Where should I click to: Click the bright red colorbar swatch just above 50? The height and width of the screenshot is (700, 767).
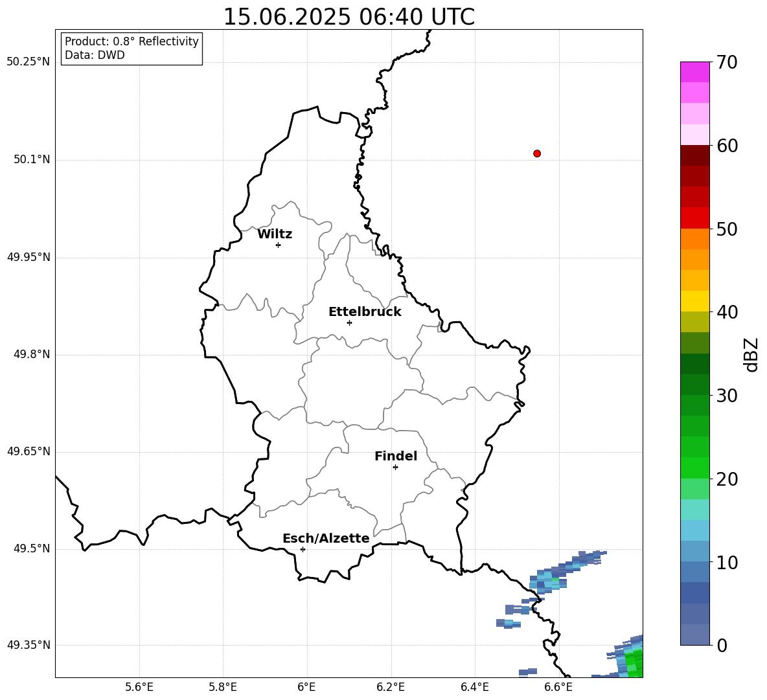click(x=694, y=218)
